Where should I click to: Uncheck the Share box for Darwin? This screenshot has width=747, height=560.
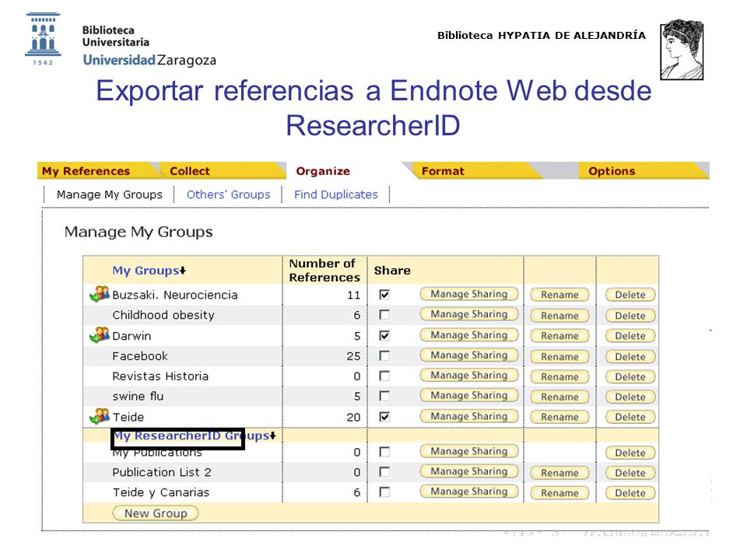point(384,335)
